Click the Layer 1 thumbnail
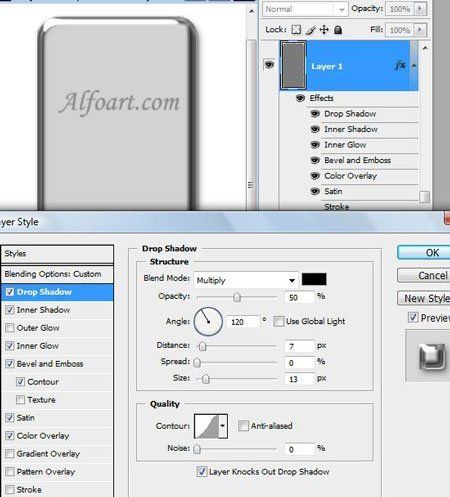The image size is (450, 497). [x=293, y=65]
